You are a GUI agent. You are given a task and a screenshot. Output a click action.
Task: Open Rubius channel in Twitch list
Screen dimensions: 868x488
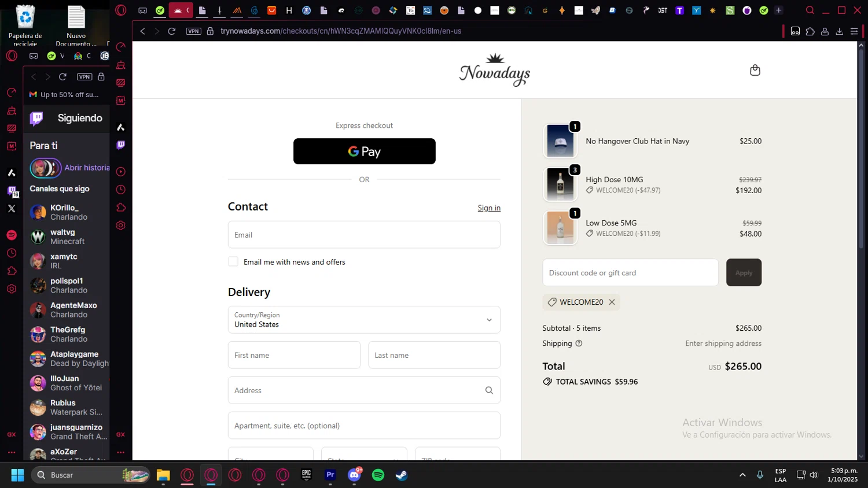pos(68,408)
